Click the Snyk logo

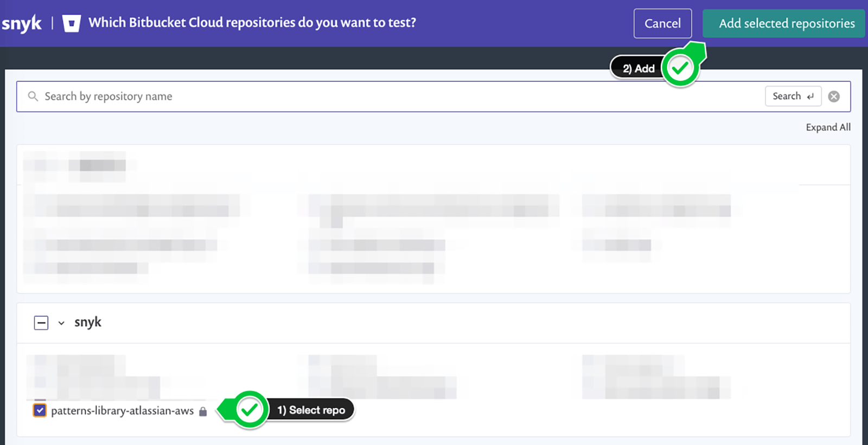tap(21, 23)
